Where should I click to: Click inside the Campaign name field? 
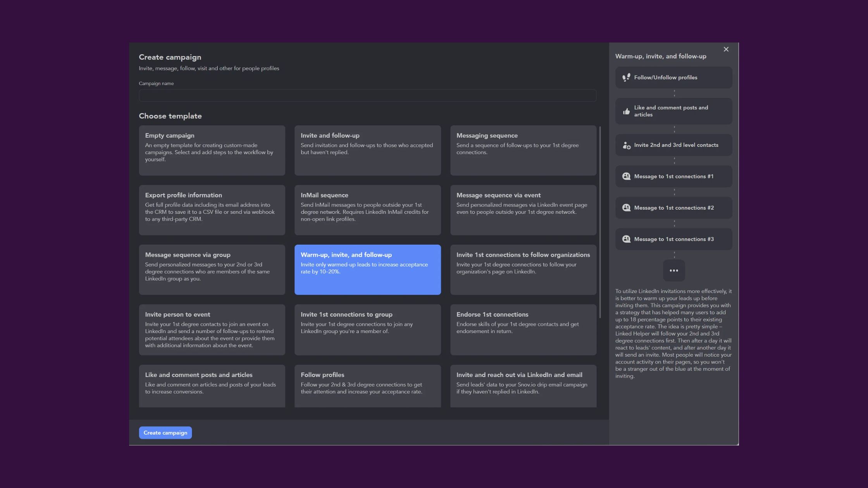pos(367,95)
